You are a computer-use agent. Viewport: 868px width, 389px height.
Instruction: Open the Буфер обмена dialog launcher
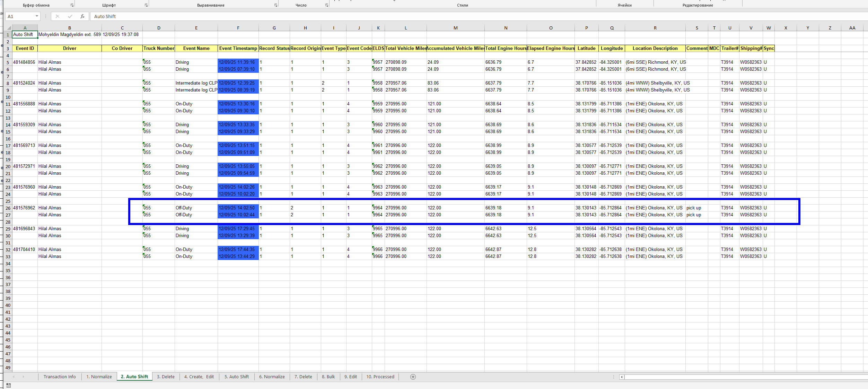72,5
